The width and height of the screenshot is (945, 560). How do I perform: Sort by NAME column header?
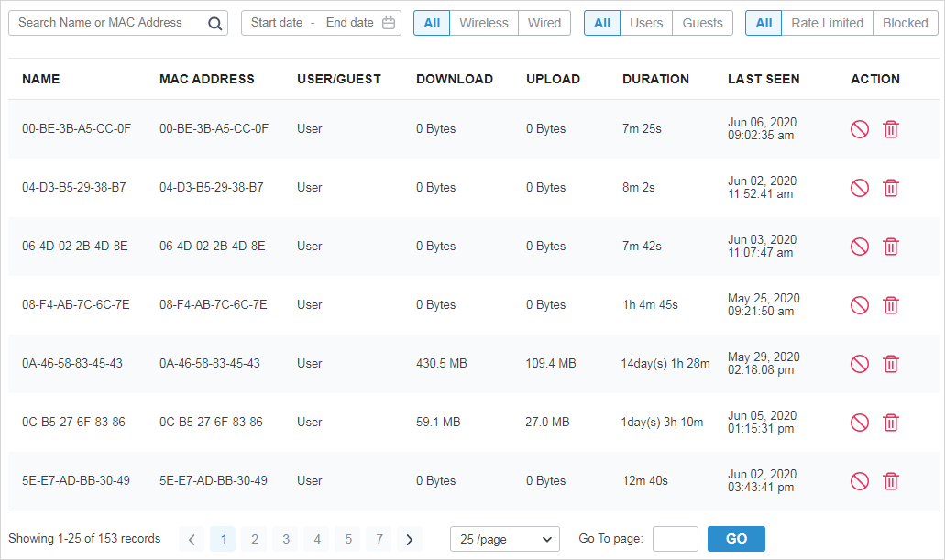41,79
